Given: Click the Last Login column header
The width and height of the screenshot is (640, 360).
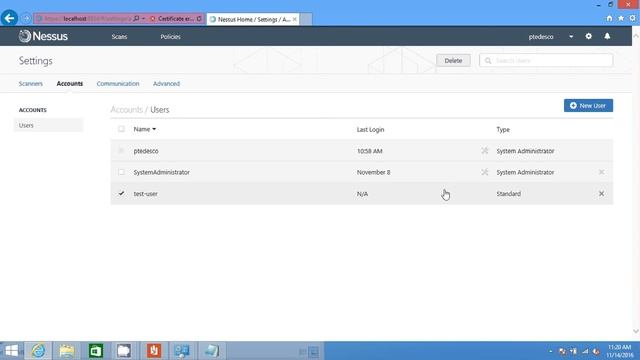Looking at the screenshot, I should pyautogui.click(x=370, y=129).
